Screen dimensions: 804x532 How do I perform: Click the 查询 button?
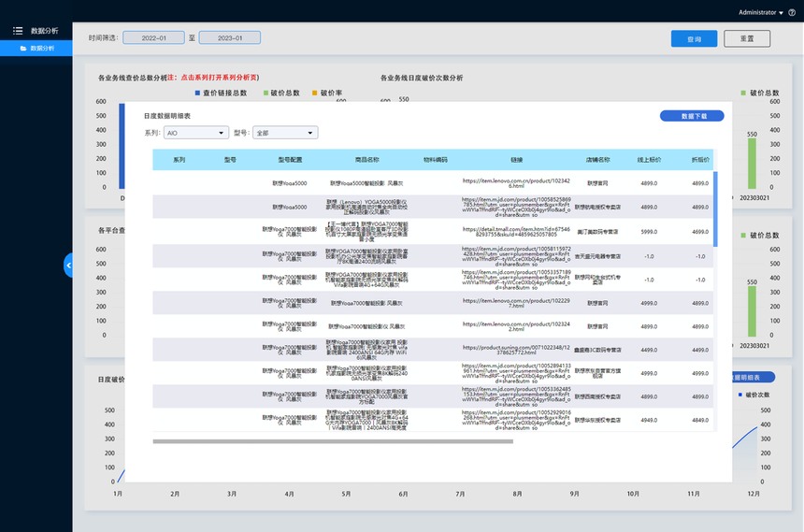click(694, 39)
